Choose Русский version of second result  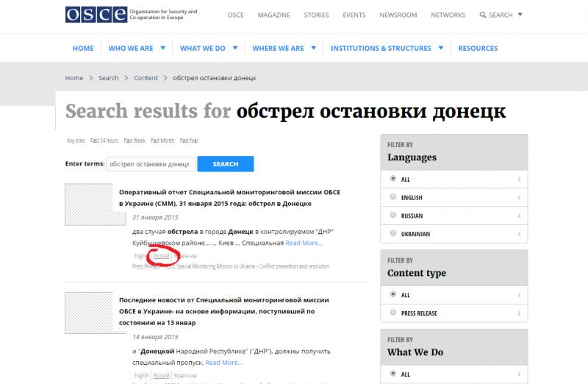tap(161, 375)
